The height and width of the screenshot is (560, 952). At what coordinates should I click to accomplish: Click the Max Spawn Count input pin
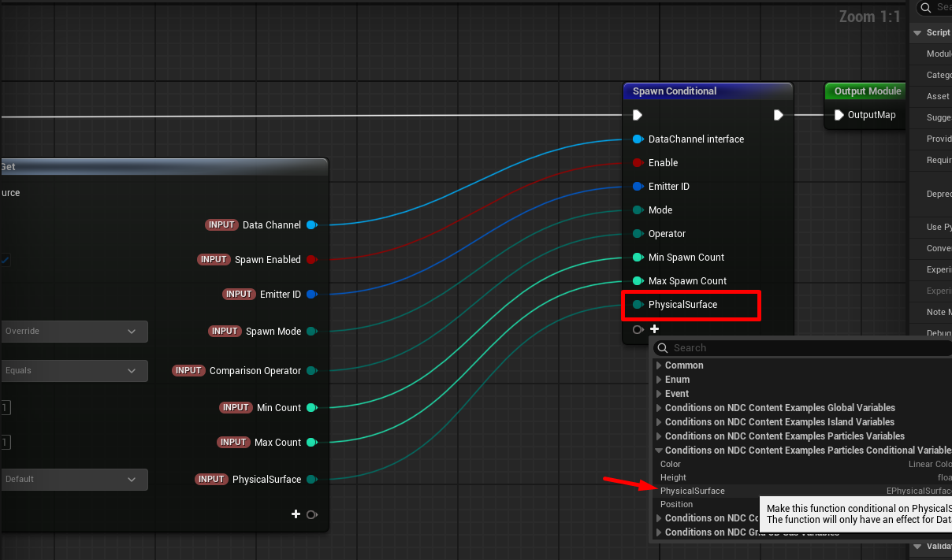[x=638, y=281]
